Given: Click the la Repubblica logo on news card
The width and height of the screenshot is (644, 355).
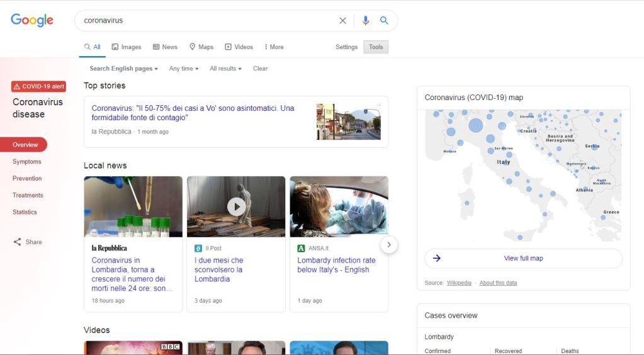Looking at the screenshot, I should coord(110,248).
